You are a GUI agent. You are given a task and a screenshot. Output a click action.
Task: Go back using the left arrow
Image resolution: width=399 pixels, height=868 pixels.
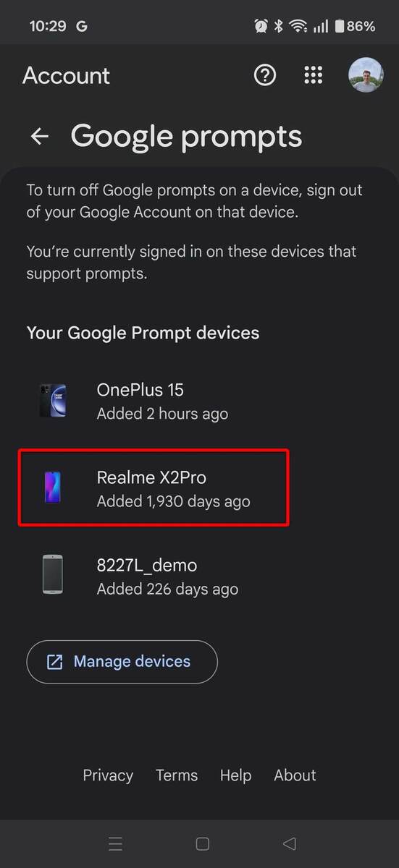pos(40,136)
